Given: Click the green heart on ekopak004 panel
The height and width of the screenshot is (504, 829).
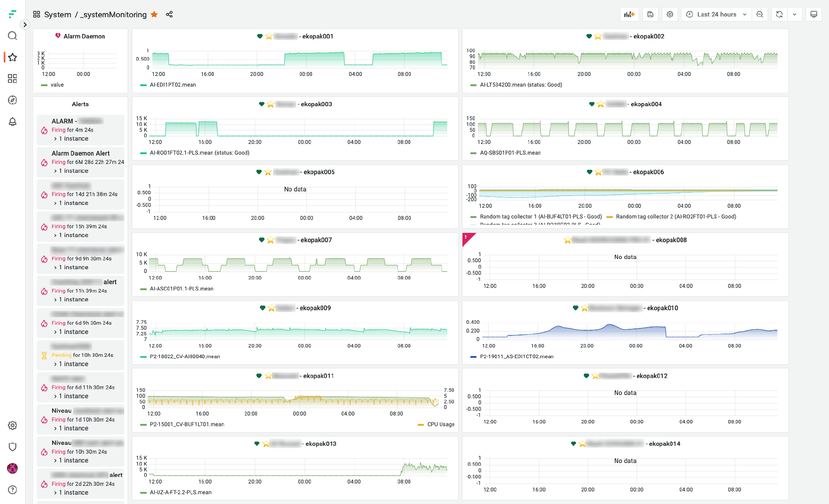Looking at the screenshot, I should (591, 104).
